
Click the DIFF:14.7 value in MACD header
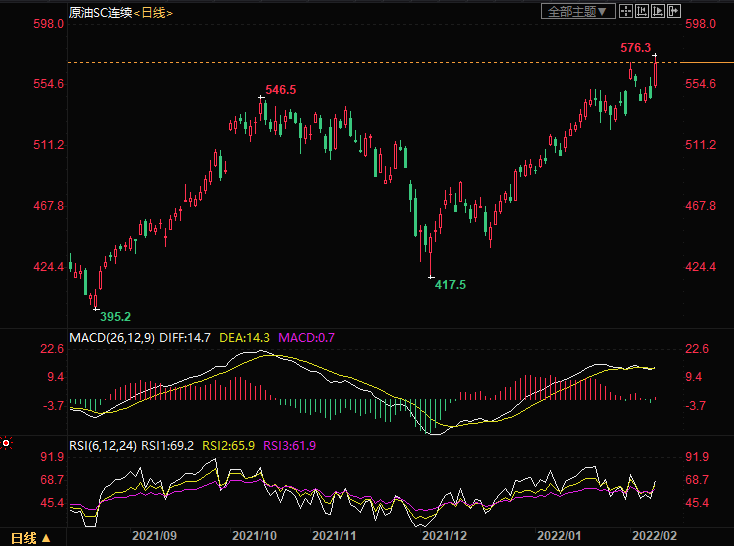(x=185, y=338)
